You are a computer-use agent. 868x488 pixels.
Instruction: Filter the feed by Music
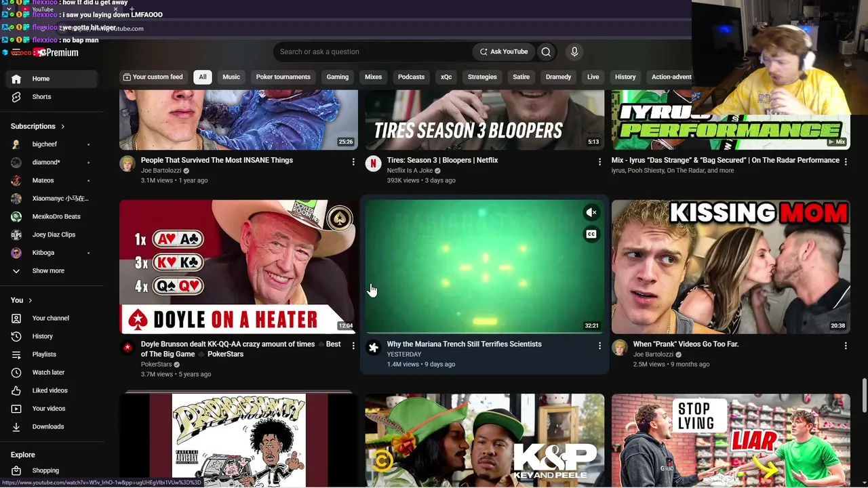(231, 77)
